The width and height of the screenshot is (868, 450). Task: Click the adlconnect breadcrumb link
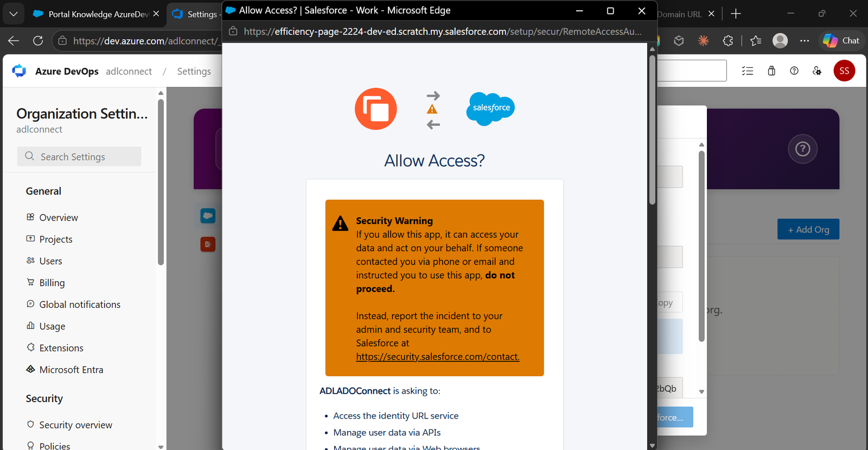pos(129,71)
